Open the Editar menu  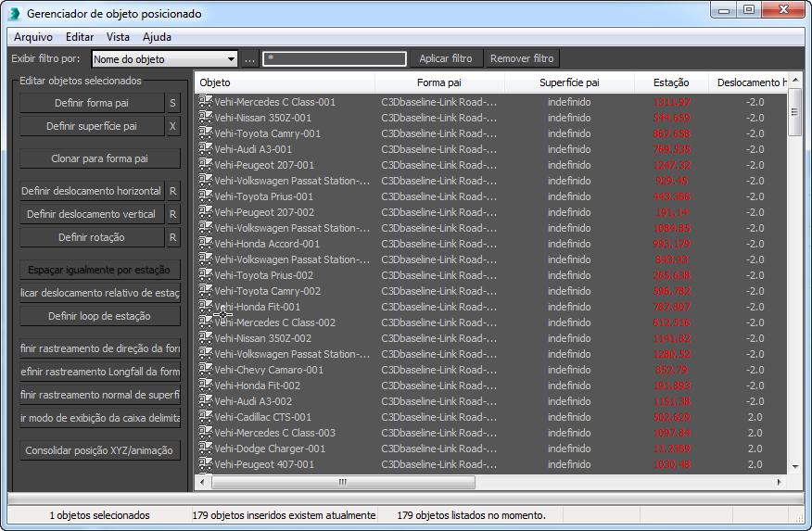pos(80,37)
